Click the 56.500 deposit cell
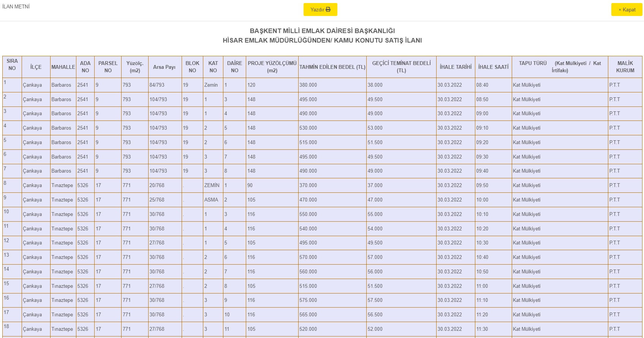 [401, 314]
